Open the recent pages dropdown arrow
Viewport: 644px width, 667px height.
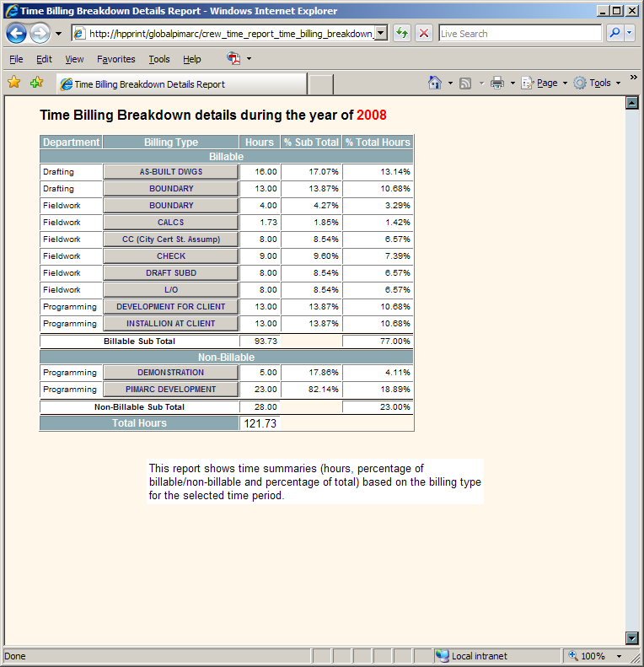coord(59,34)
